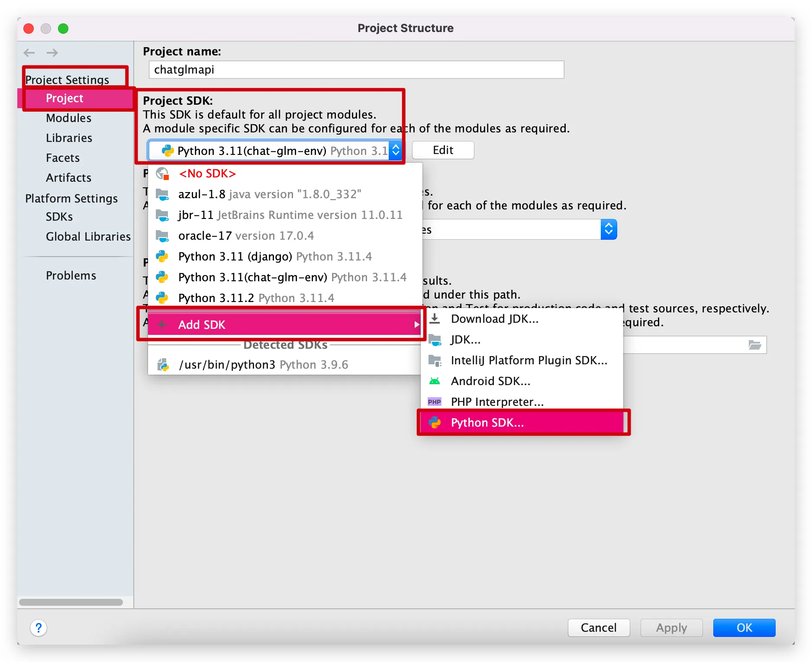This screenshot has width=812, height=662.
Task: Click the red close window button
Action: pyautogui.click(x=29, y=29)
